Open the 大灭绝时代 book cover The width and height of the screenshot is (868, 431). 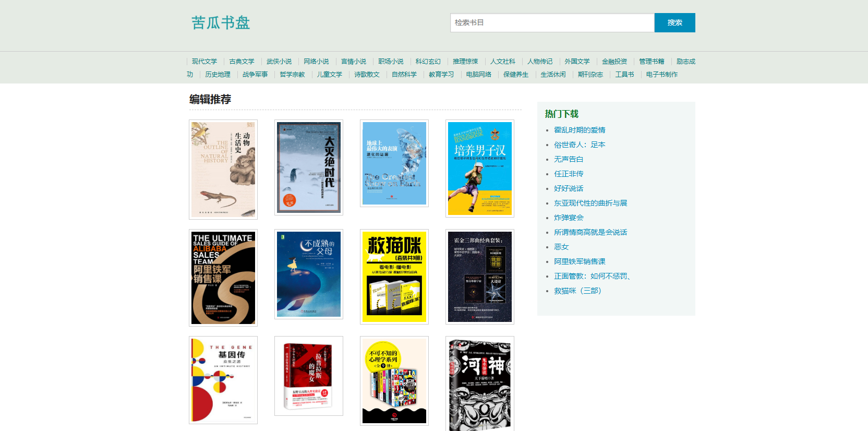coord(309,167)
